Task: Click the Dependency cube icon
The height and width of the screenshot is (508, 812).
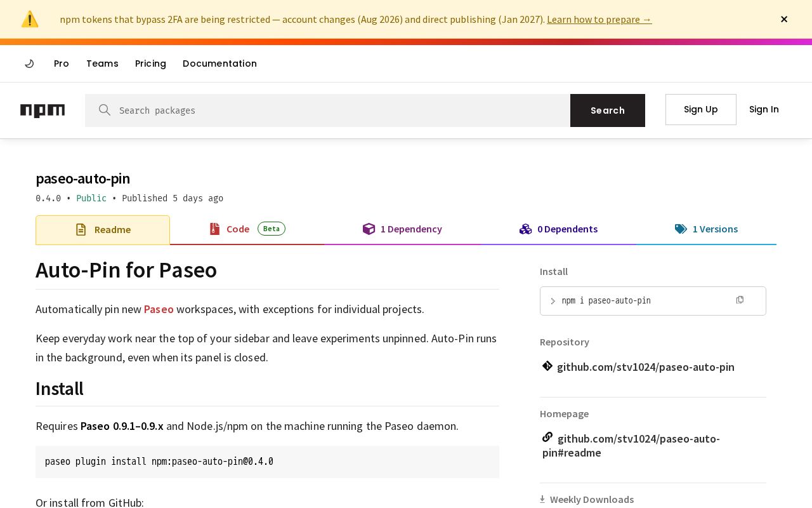Action: [x=369, y=229]
